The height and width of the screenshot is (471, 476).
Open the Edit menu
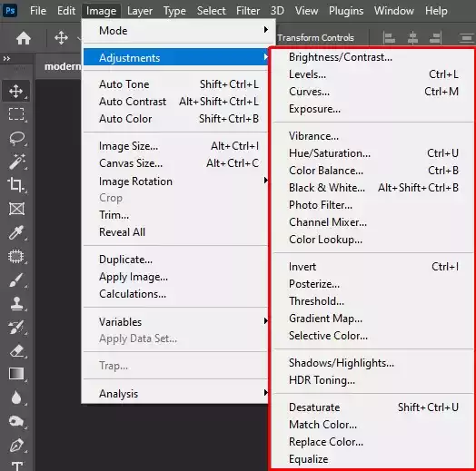coord(66,11)
